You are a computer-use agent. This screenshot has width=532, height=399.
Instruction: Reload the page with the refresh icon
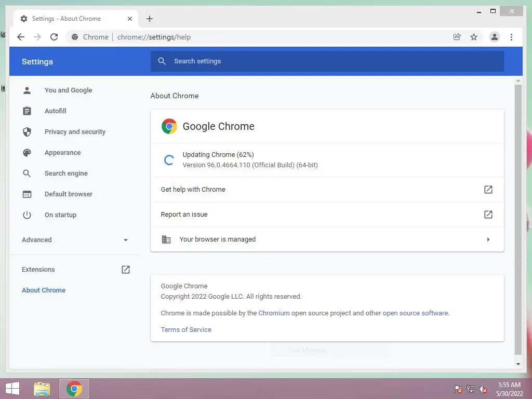[54, 37]
